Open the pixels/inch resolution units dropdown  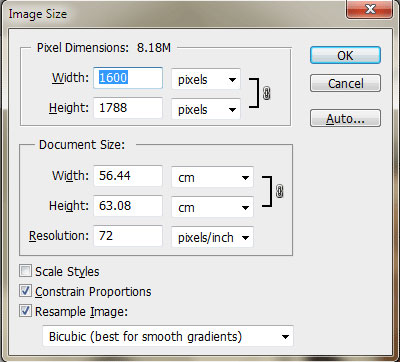(212, 237)
